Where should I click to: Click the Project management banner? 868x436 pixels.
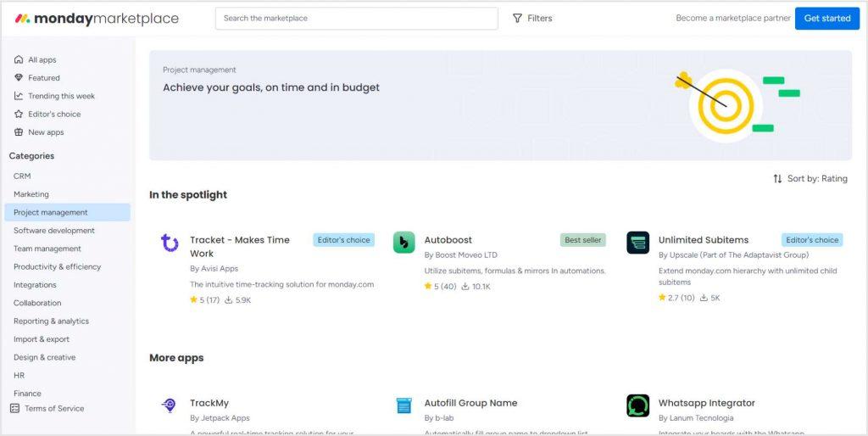(x=500, y=105)
